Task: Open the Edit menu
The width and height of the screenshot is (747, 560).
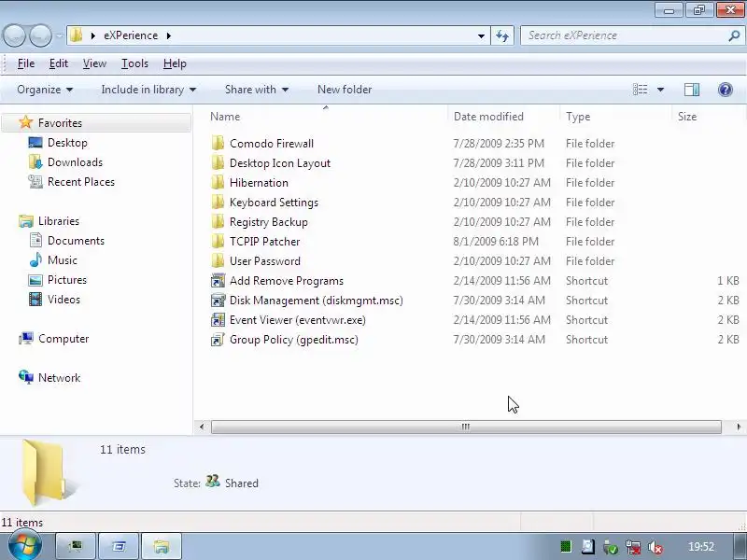Action: click(59, 63)
